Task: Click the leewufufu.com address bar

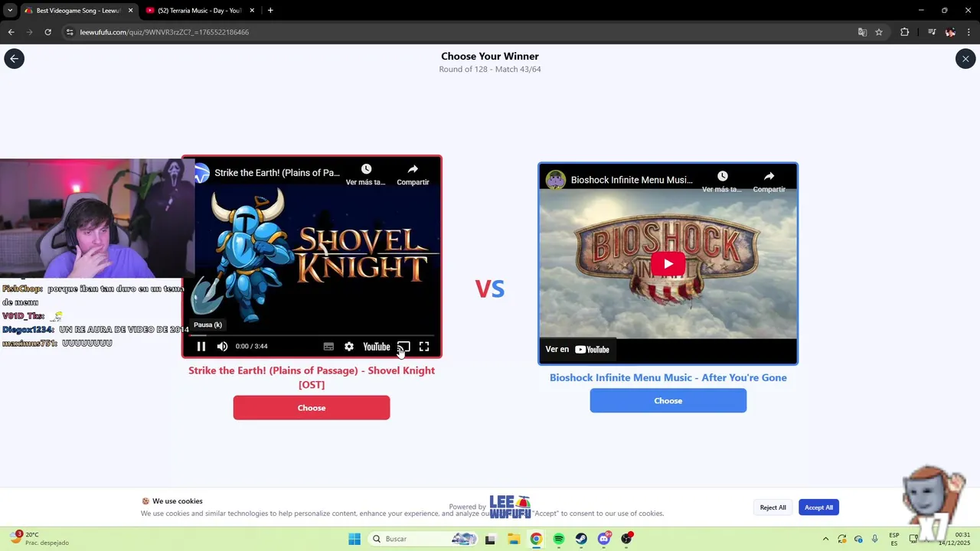Action: [459, 32]
